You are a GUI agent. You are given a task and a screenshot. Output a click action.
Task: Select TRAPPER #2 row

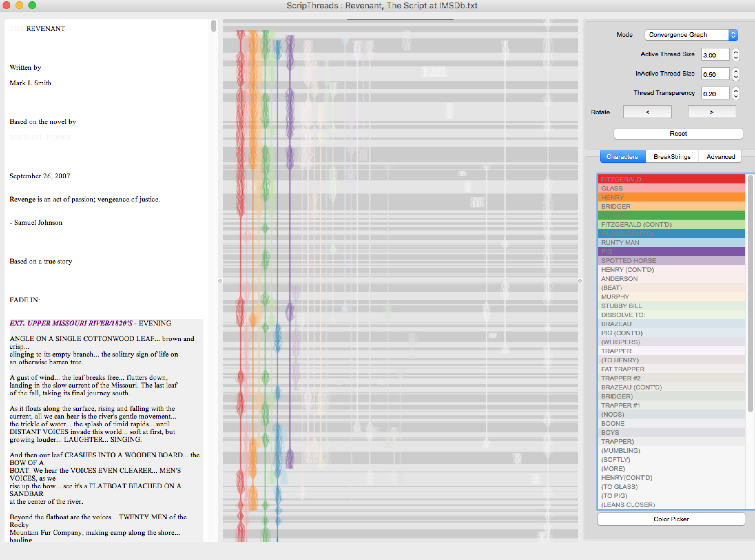tap(671, 378)
